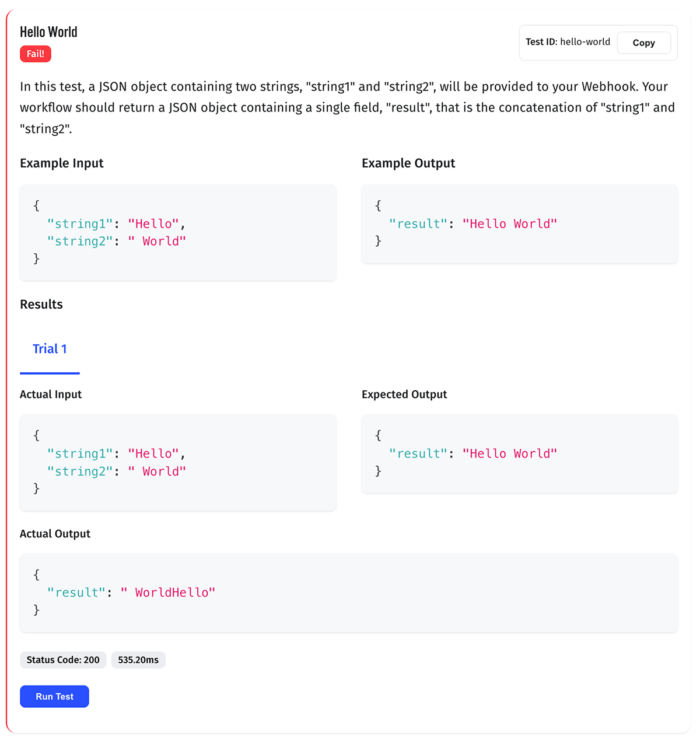Viewport: 700px width, 741px height.
Task: Click the Hello World test title
Action: [x=48, y=32]
